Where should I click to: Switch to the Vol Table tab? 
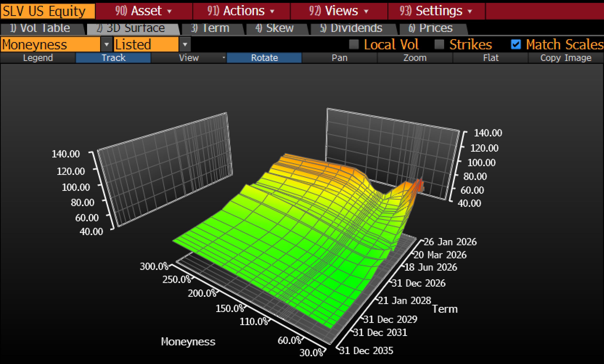[40, 29]
